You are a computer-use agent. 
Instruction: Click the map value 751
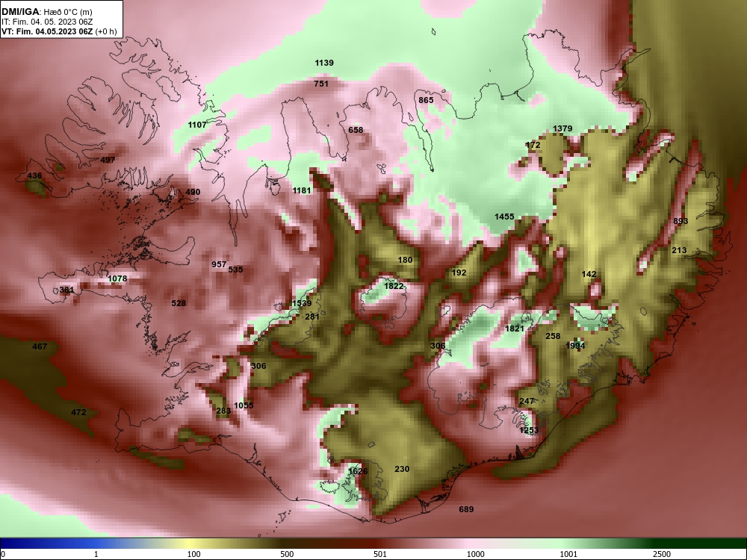321,84
